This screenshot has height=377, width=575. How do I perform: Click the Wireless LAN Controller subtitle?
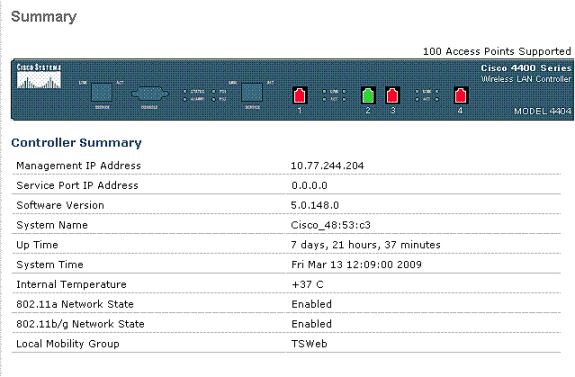click(526, 79)
